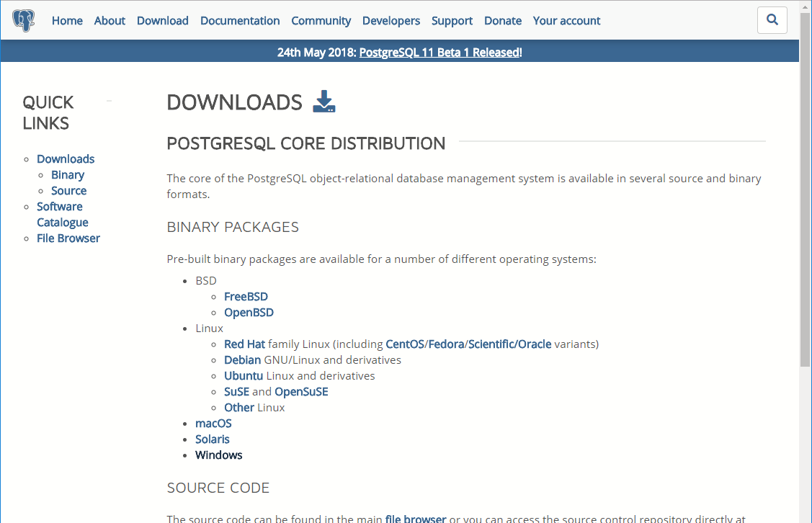This screenshot has height=523, width=812.
Task: Select macOS binary packages link
Action: click(213, 424)
